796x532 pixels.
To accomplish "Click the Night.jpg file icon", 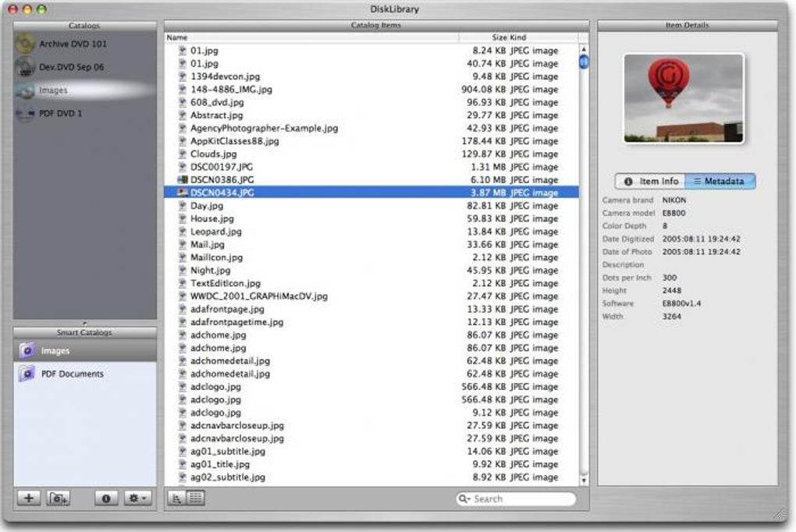I will (183, 270).
